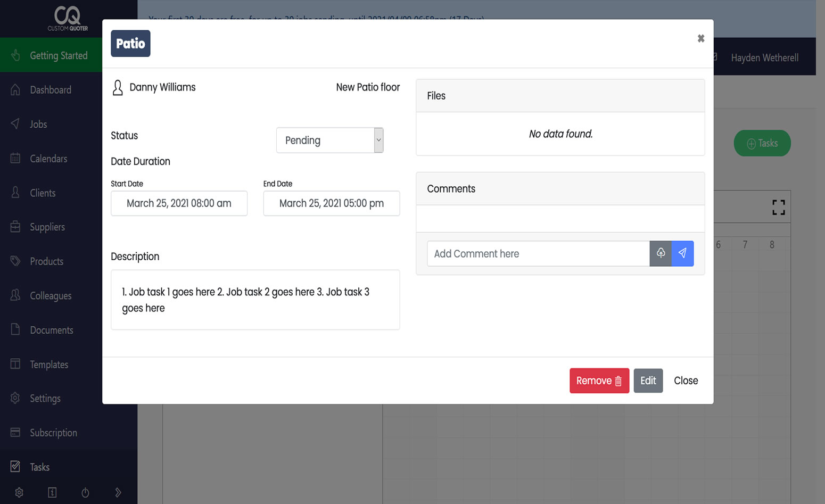Send comment using the paper plane icon
Viewport: 825px width, 504px height.
(682, 253)
